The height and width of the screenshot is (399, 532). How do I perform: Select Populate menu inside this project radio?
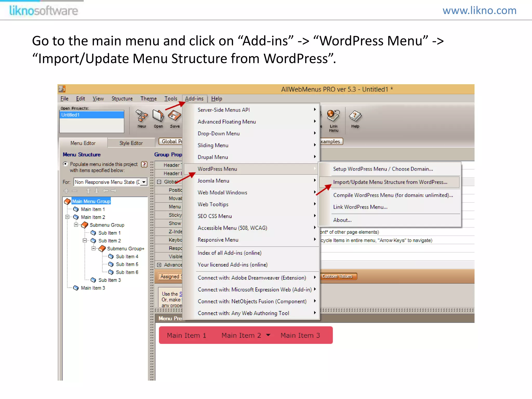pyautogui.click(x=65, y=164)
